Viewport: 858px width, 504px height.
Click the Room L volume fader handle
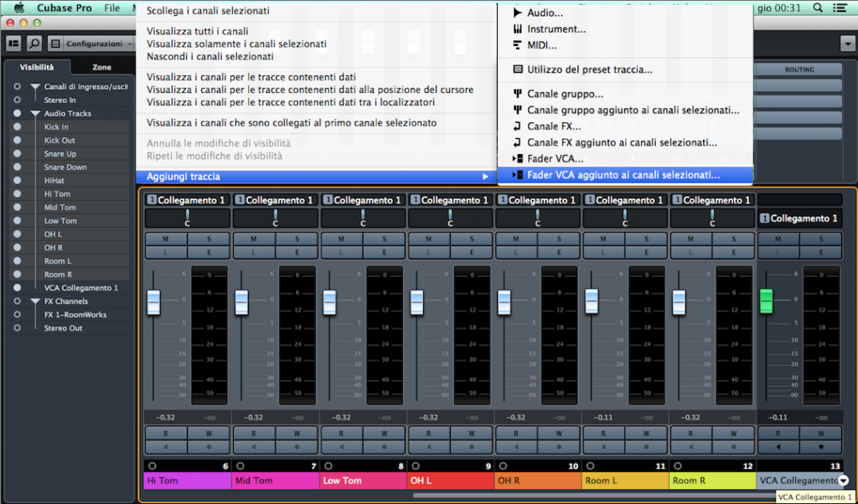click(x=592, y=301)
